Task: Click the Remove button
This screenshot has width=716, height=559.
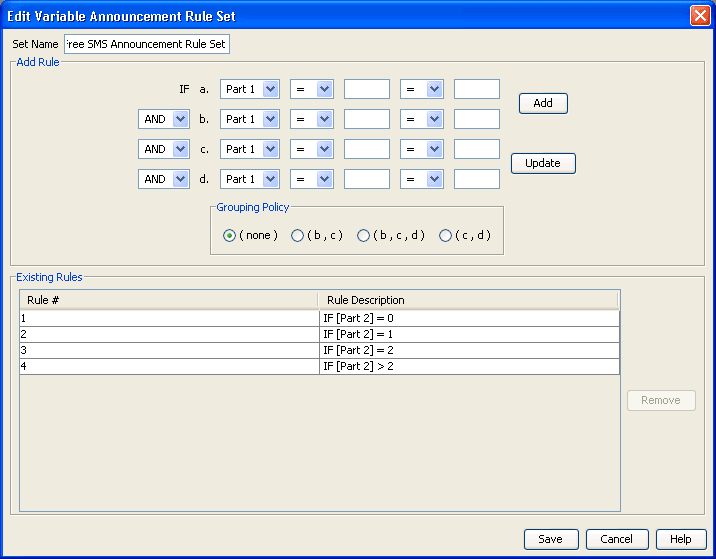Action: click(661, 401)
